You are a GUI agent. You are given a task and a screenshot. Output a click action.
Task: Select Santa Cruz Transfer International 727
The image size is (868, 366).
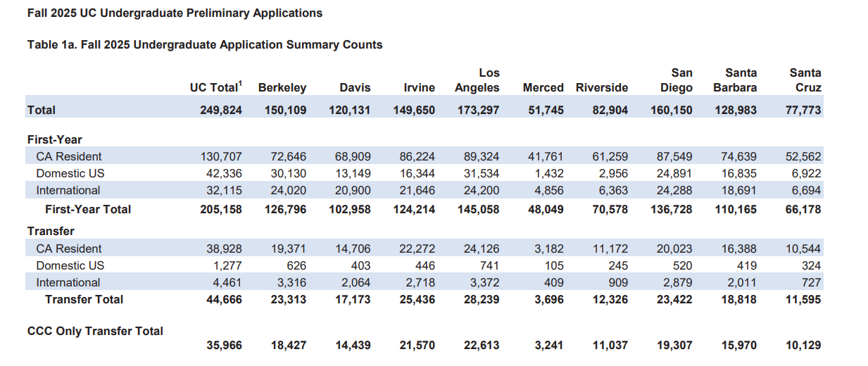coord(812,282)
